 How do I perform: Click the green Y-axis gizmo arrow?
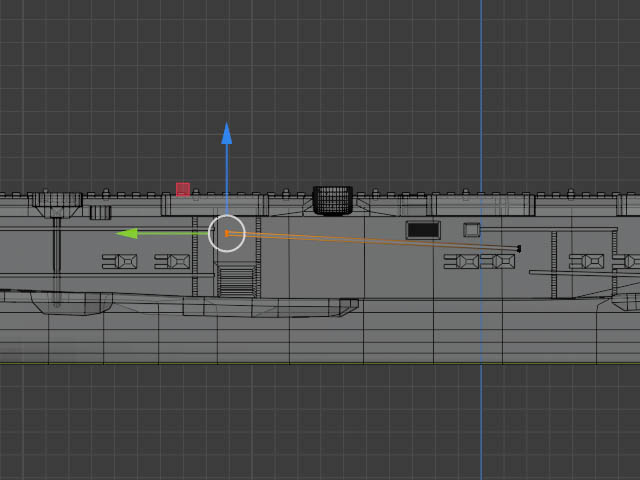127,233
